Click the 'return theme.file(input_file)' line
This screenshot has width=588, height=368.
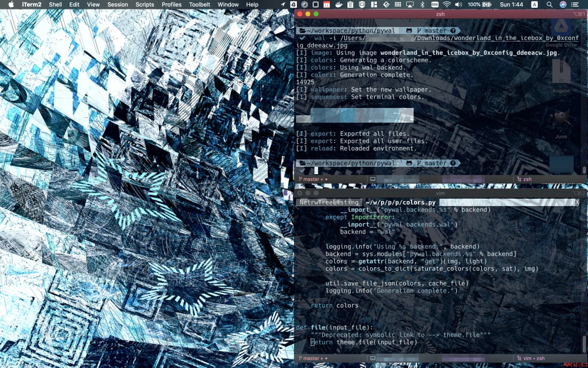pos(364,342)
